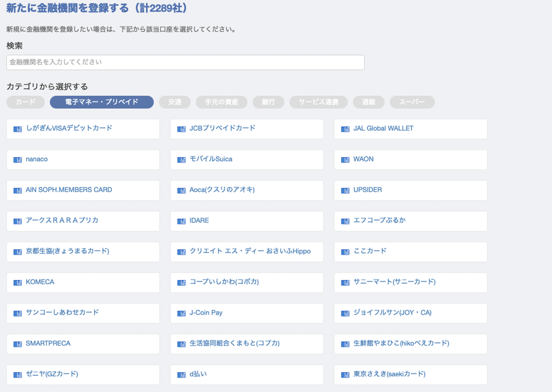Select UPSIDER
The image size is (552, 392).
pyautogui.click(x=411, y=190)
